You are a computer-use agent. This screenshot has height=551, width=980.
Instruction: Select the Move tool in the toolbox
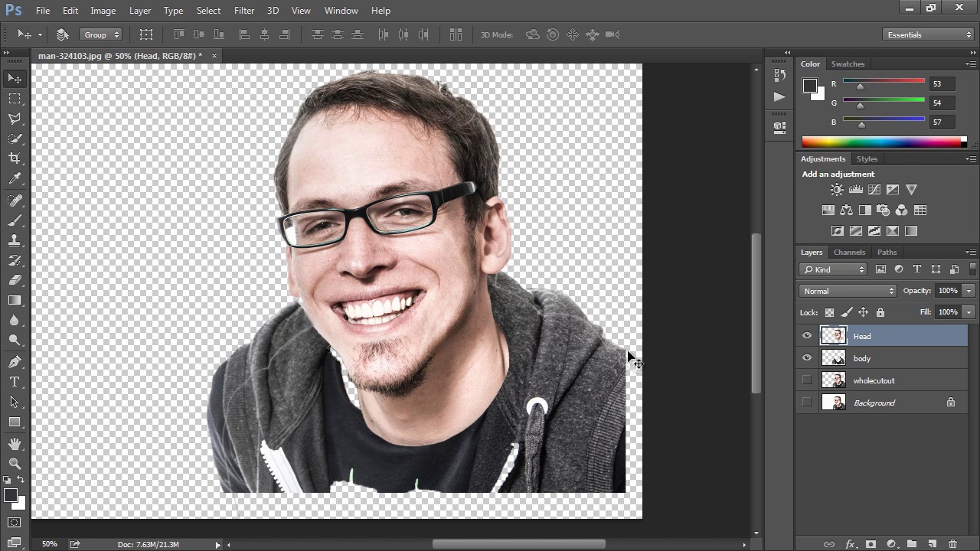click(15, 79)
